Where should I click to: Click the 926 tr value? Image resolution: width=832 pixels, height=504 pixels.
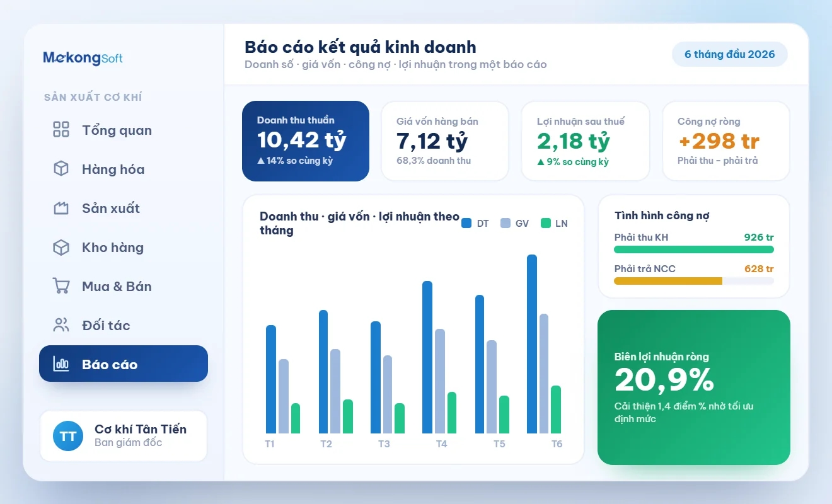point(759,238)
